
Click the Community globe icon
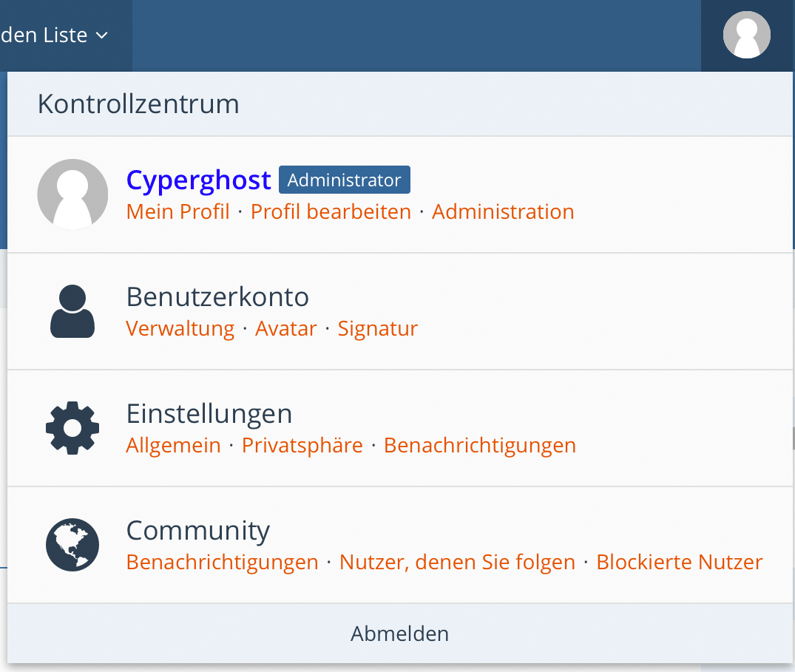(72, 545)
